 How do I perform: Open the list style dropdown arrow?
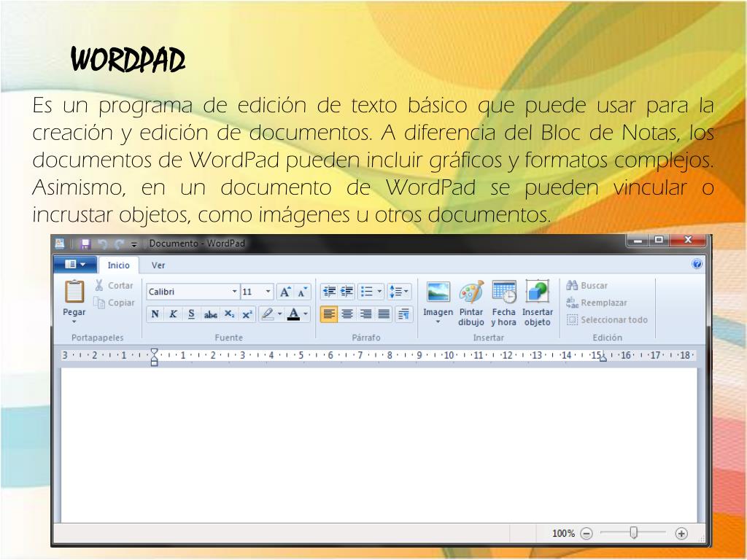click(379, 292)
